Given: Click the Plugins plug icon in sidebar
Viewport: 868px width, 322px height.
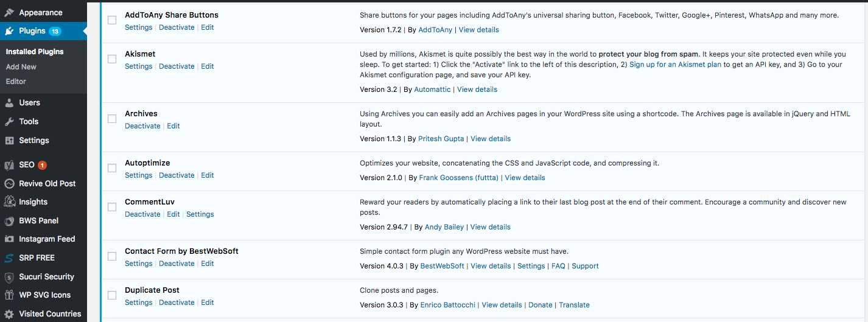Looking at the screenshot, I should pos(9,31).
